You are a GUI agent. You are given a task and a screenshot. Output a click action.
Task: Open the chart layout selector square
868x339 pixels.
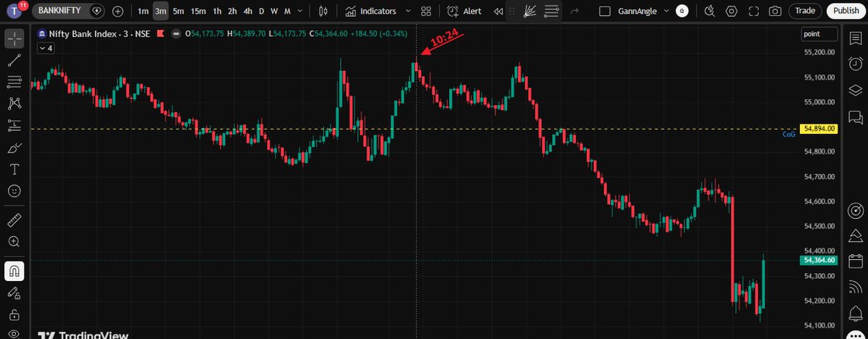point(605,11)
